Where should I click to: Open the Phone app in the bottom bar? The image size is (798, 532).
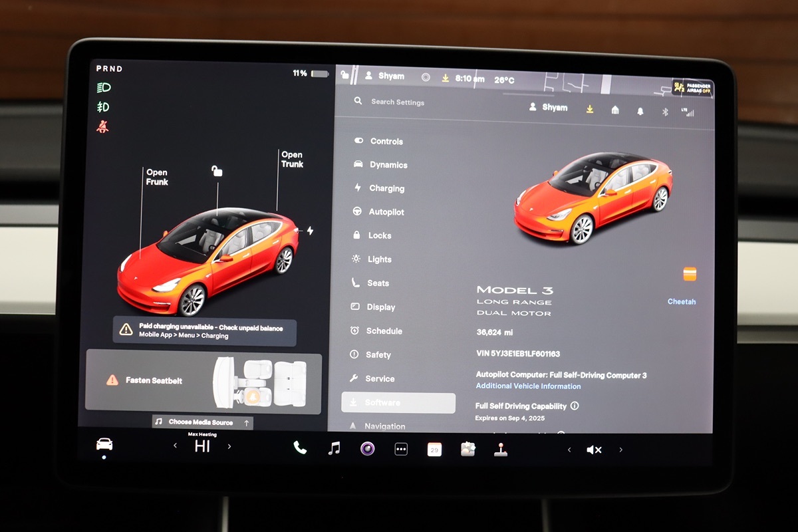[x=300, y=448]
